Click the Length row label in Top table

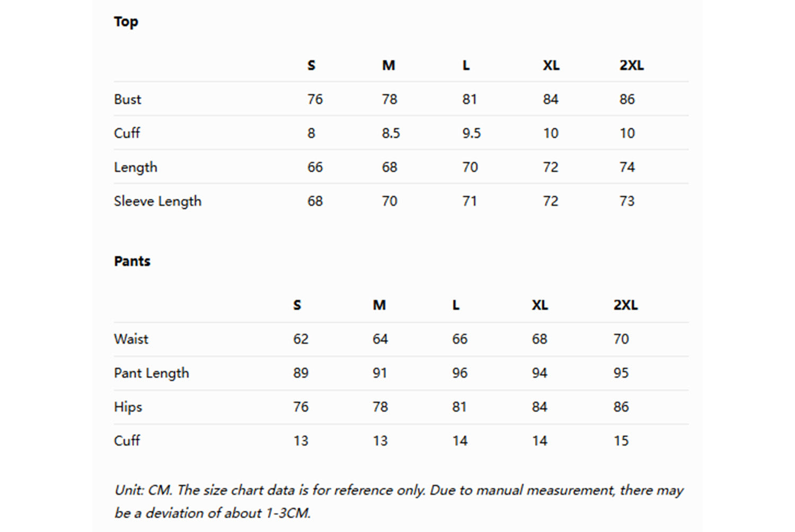point(136,167)
